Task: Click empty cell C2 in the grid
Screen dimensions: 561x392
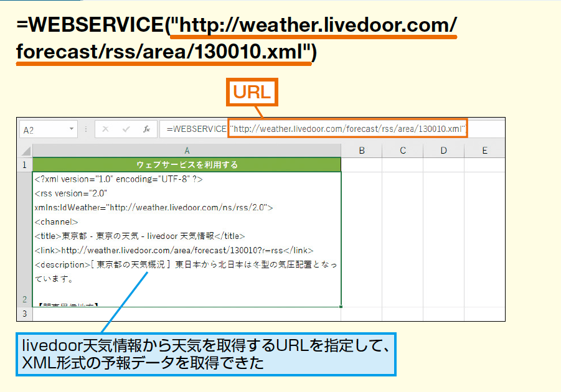Action: (x=403, y=236)
